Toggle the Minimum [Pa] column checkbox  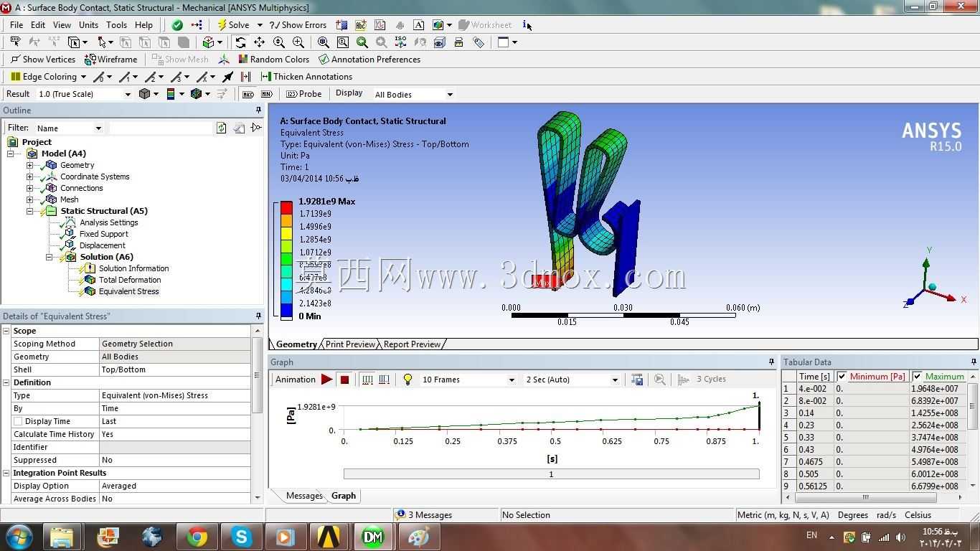[842, 377]
